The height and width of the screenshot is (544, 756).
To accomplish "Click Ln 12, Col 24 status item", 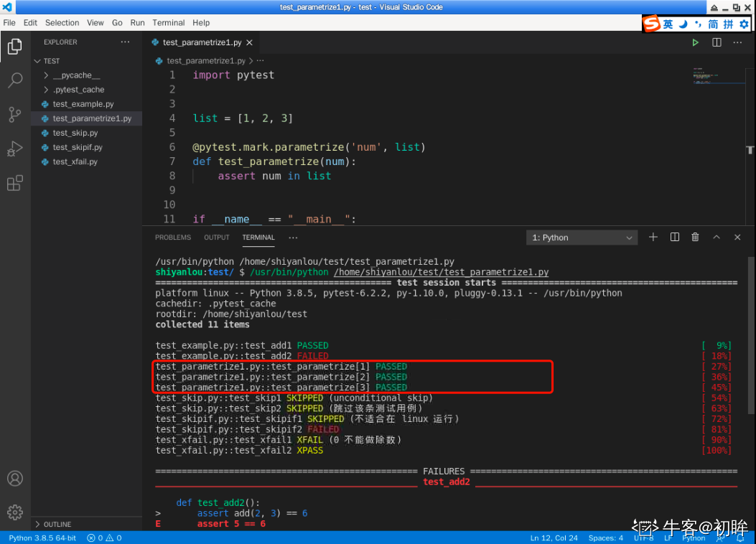I will click(x=554, y=538).
